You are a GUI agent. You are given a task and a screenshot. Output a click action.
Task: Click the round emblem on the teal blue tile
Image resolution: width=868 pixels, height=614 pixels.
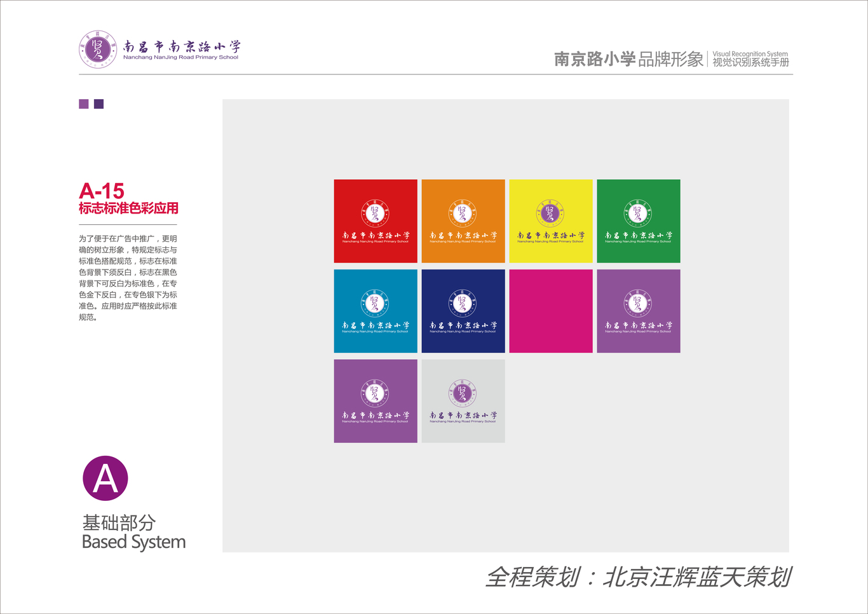(375, 303)
